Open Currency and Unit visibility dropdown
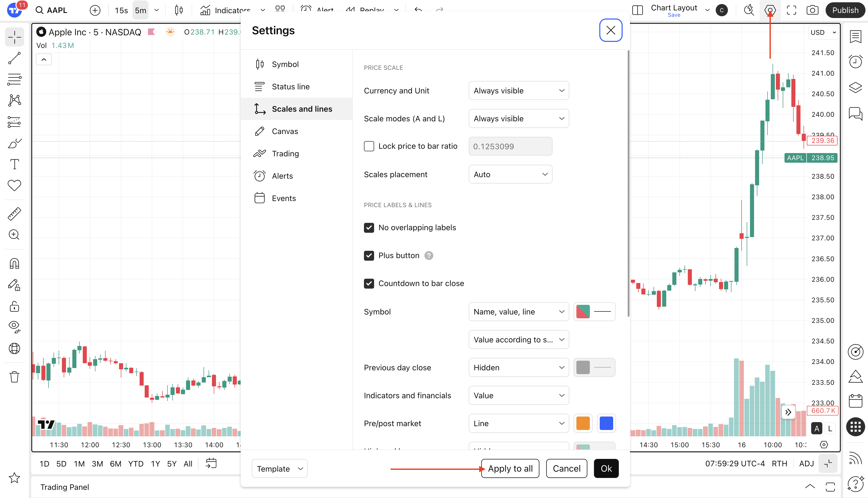This screenshot has width=868, height=498. point(519,91)
